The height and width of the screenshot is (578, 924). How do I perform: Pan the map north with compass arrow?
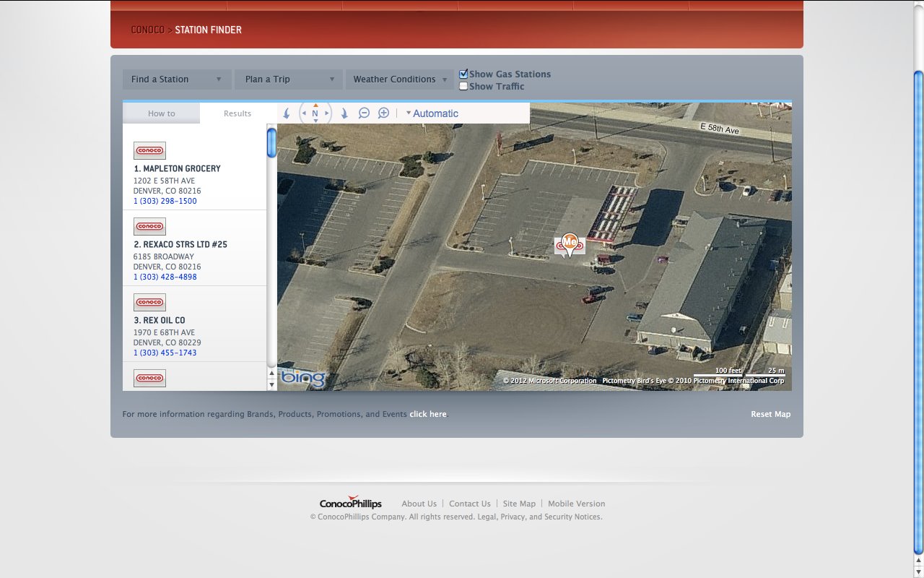coord(315,105)
